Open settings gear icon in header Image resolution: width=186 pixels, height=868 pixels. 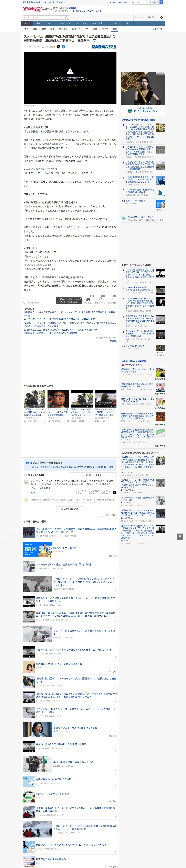161,17
